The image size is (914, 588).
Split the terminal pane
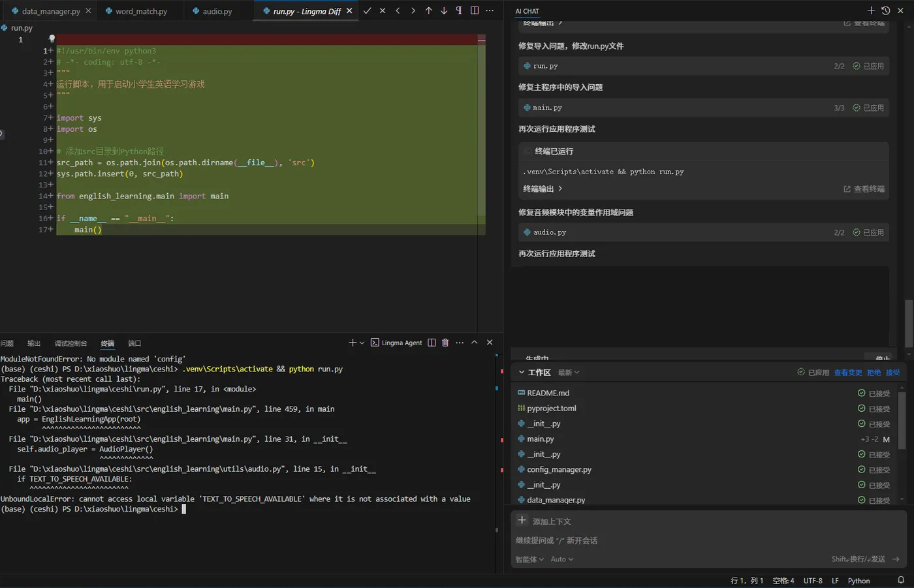coord(432,343)
